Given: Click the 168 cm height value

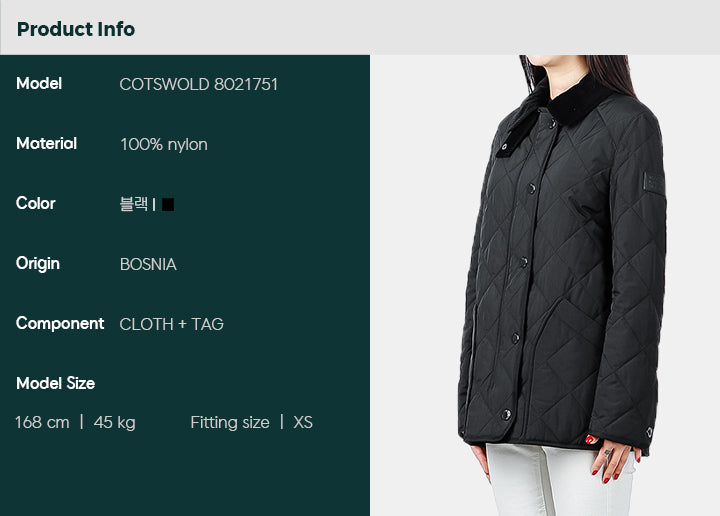Looking at the screenshot, I should pyautogui.click(x=42, y=422).
